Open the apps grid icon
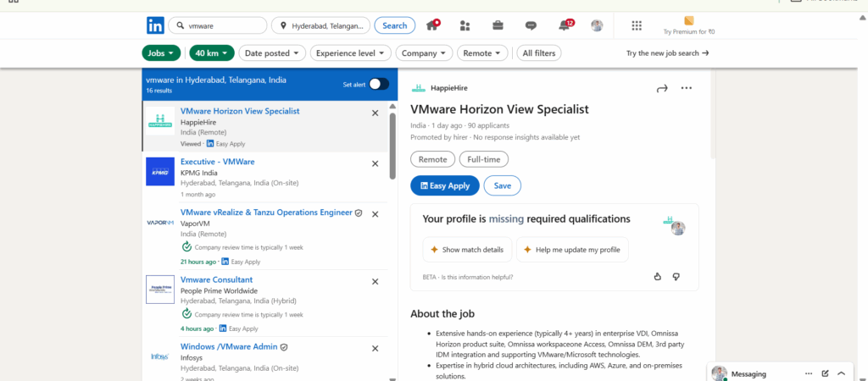 (x=637, y=25)
